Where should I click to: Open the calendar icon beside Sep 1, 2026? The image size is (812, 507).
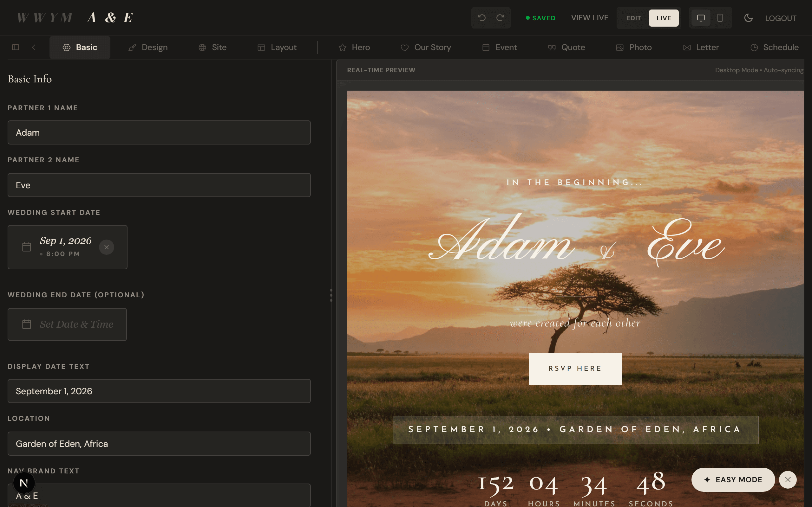27,247
